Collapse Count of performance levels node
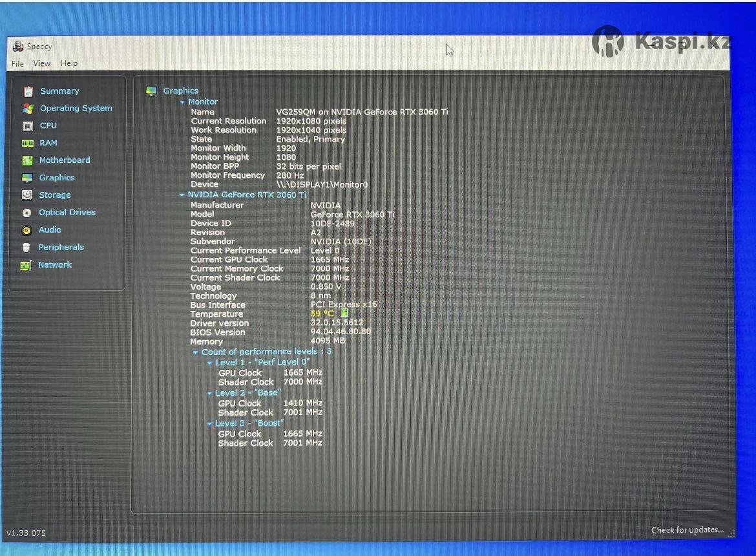 (x=195, y=352)
